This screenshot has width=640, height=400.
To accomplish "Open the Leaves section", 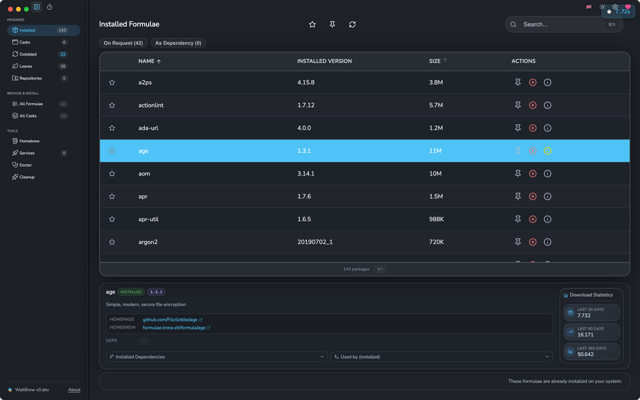I will coord(44,66).
